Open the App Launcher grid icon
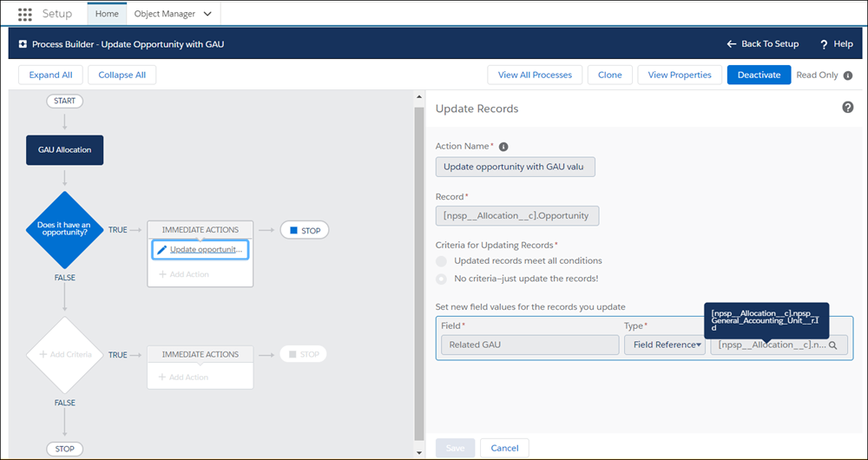The image size is (868, 460). [25, 14]
